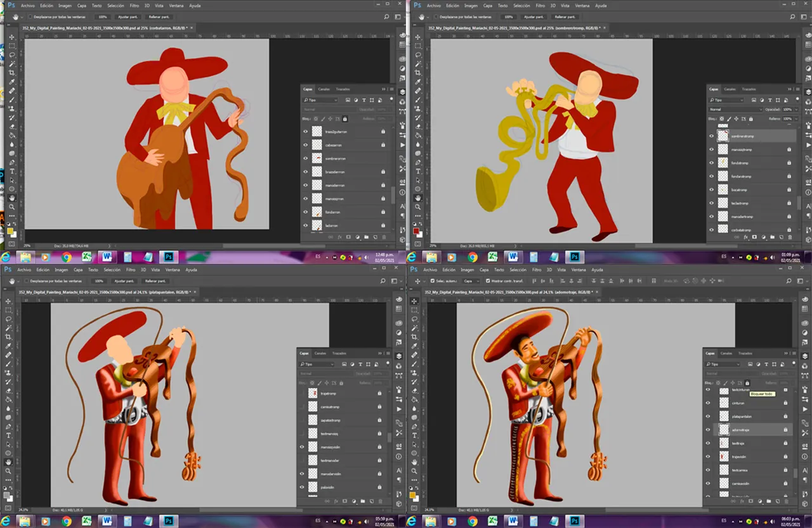Uncheck 'Selec. autom.' in the finished violinist window
This screenshot has height=528, width=812.
433,281
